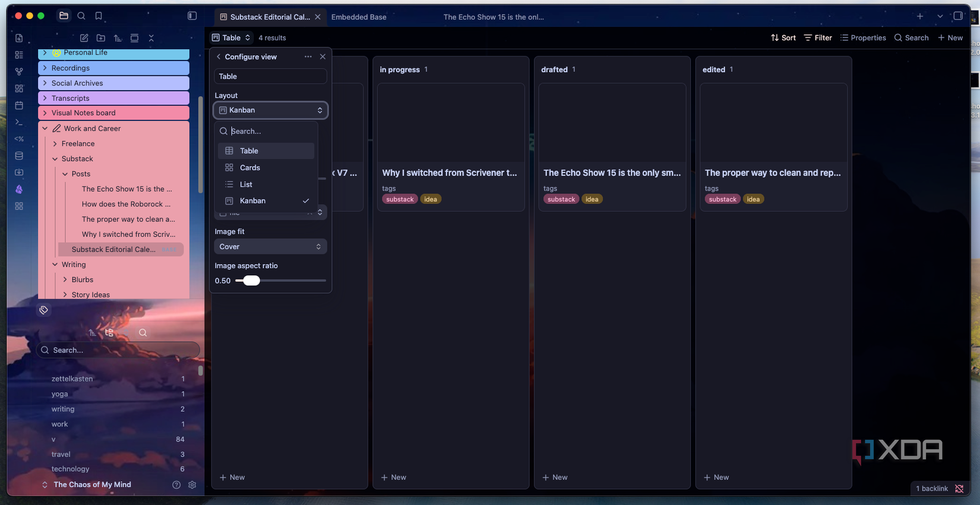
Task: Open a new tab with plus icon
Action: click(x=920, y=17)
